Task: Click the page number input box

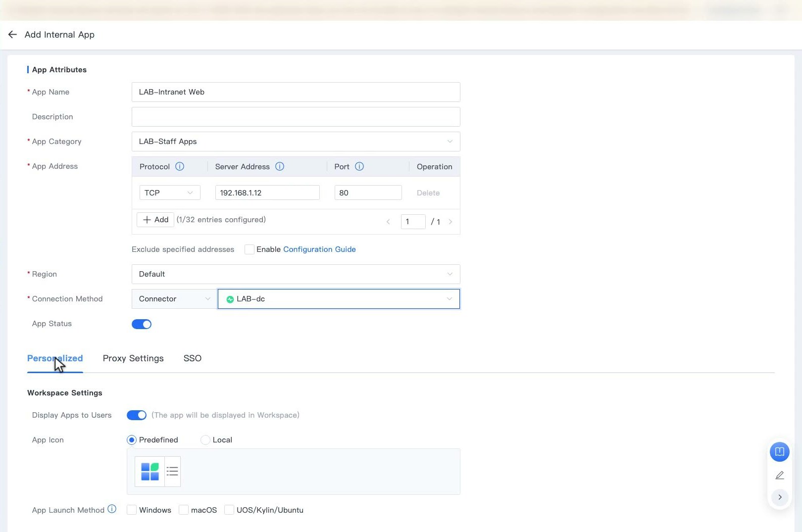Action: click(413, 222)
